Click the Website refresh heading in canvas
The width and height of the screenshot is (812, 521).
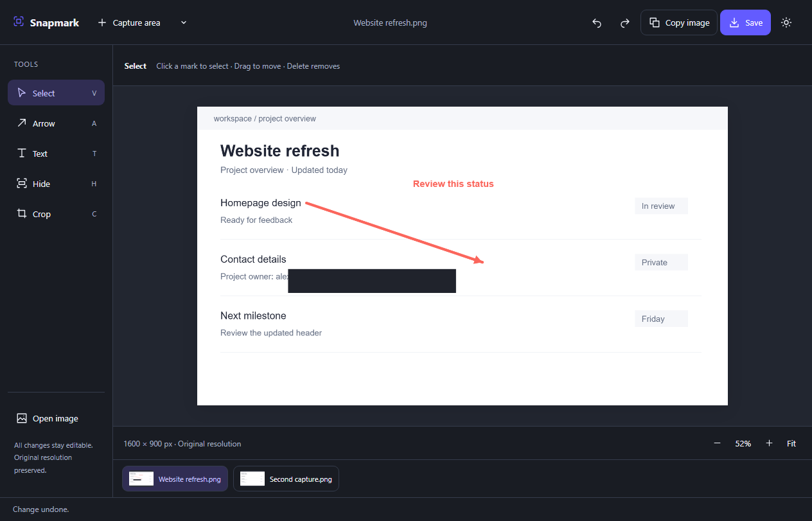click(279, 151)
